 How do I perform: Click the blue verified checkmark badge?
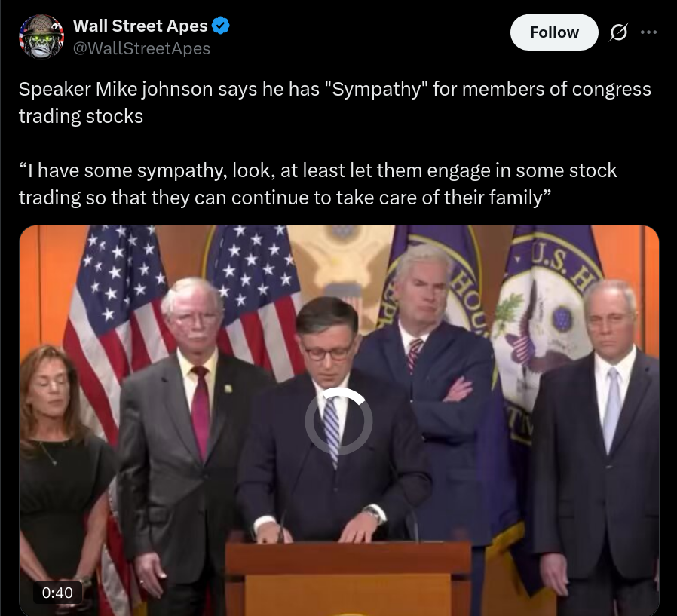click(221, 26)
